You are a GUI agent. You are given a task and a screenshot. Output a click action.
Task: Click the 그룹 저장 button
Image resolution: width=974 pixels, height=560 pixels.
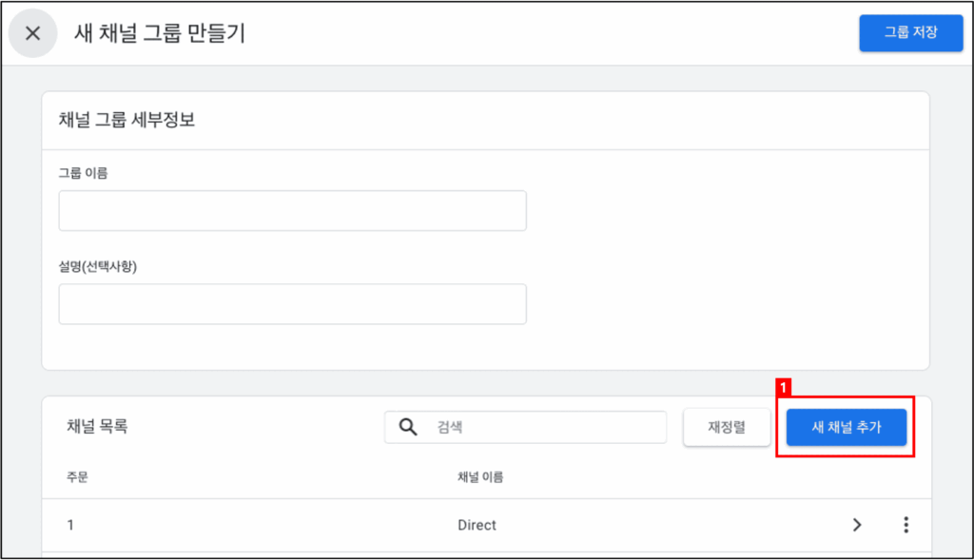(x=910, y=33)
